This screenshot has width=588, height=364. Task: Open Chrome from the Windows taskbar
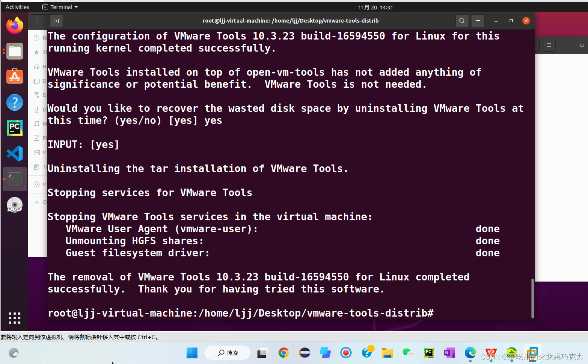[x=284, y=353]
